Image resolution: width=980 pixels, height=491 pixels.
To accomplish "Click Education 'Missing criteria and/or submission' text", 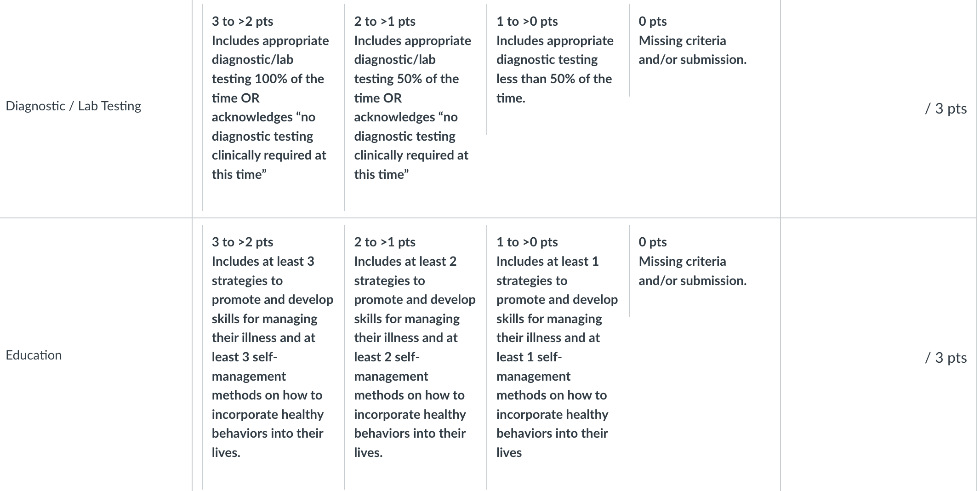I will click(692, 271).
